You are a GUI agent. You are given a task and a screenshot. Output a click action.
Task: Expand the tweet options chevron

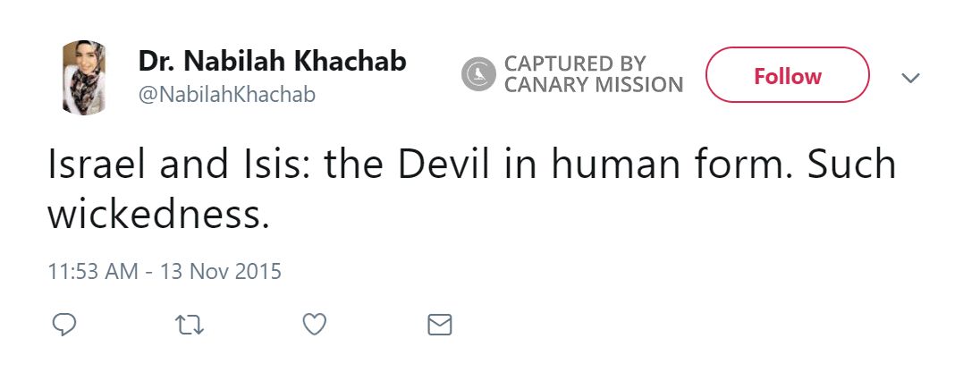click(x=910, y=78)
